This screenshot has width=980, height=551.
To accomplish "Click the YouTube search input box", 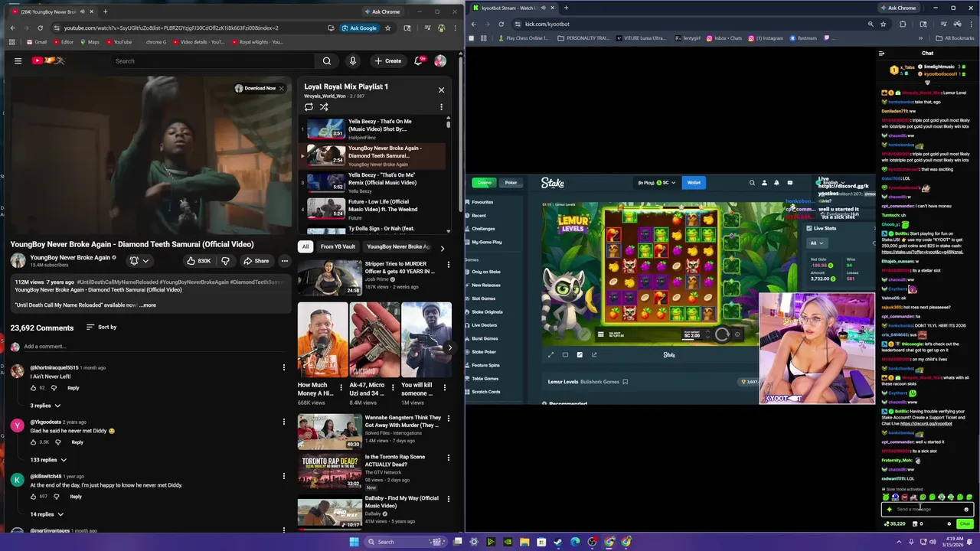I will [x=213, y=60].
